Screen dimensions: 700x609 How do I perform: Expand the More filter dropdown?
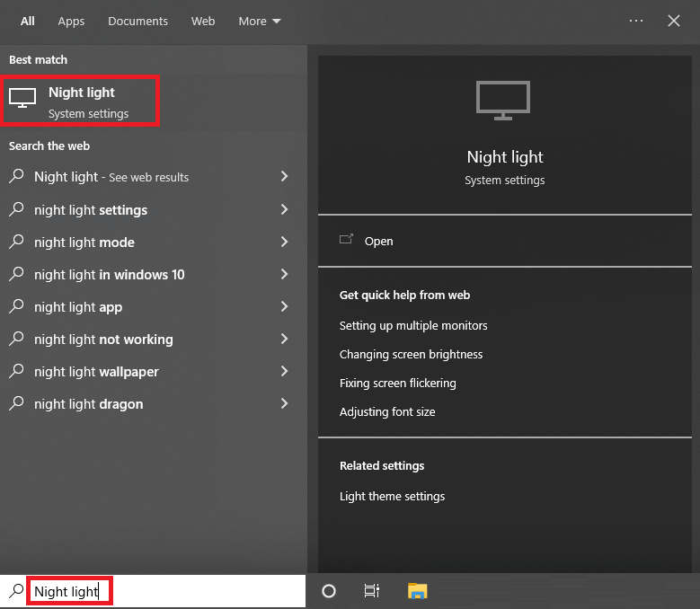(x=260, y=21)
